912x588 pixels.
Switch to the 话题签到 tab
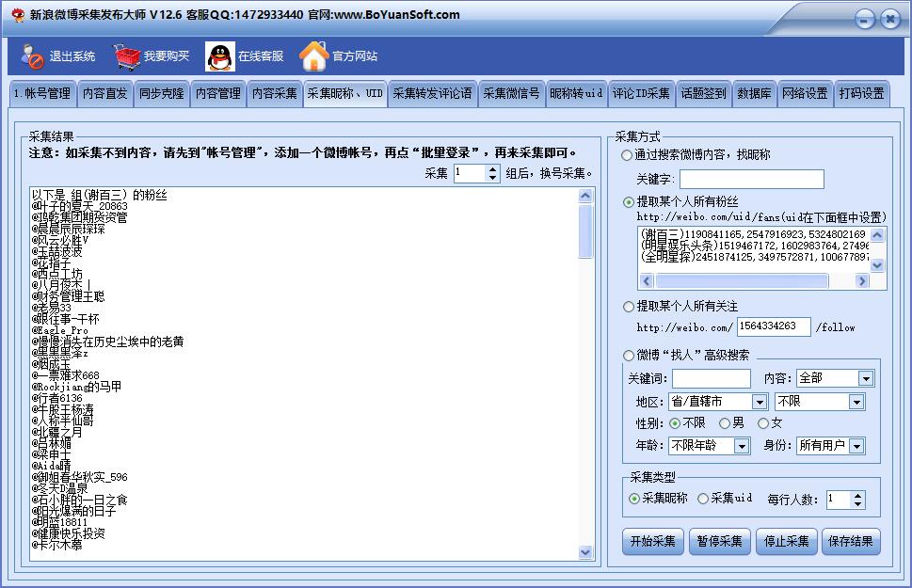[x=703, y=94]
